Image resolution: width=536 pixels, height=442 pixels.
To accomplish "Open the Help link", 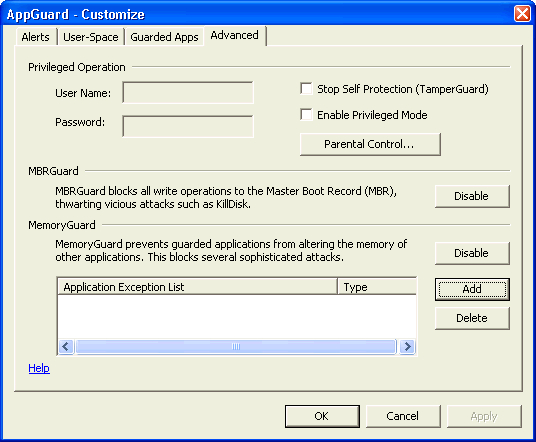I will [x=39, y=368].
